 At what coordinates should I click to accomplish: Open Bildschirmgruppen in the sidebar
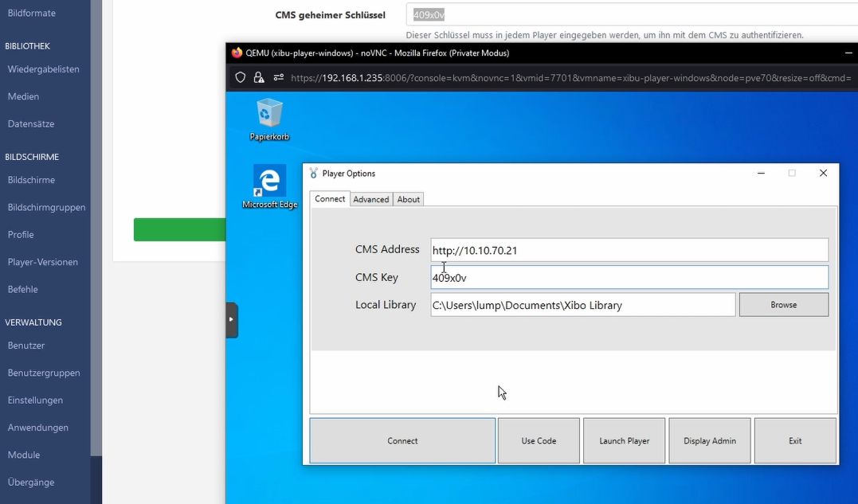point(46,207)
